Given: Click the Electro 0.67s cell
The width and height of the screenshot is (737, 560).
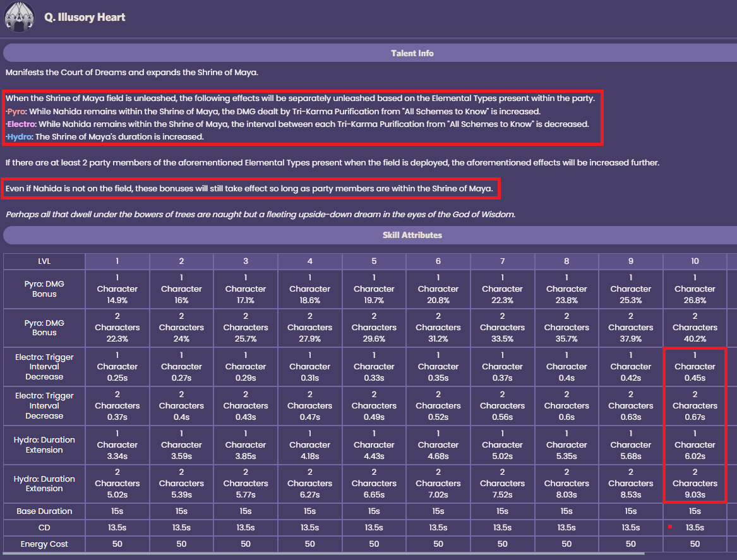Looking at the screenshot, I should (x=695, y=405).
